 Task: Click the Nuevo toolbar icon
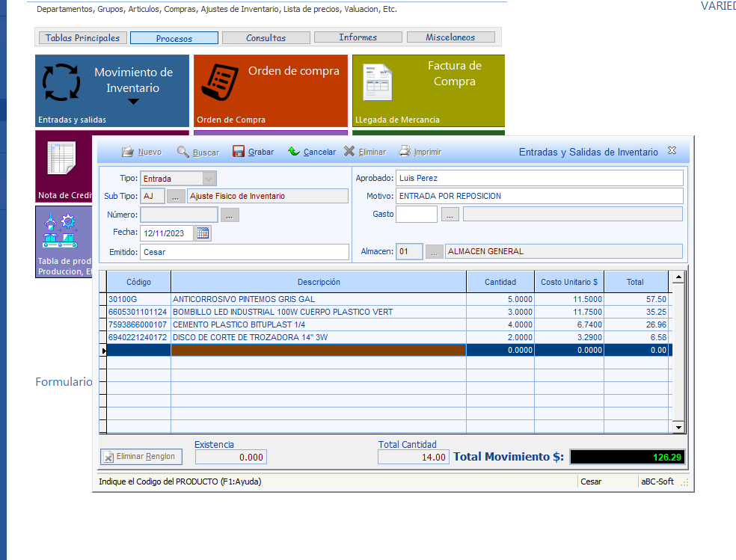click(128, 152)
